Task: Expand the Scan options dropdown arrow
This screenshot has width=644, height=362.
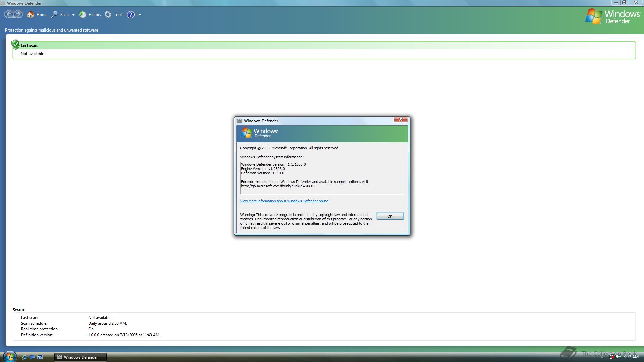Action: [73, 15]
